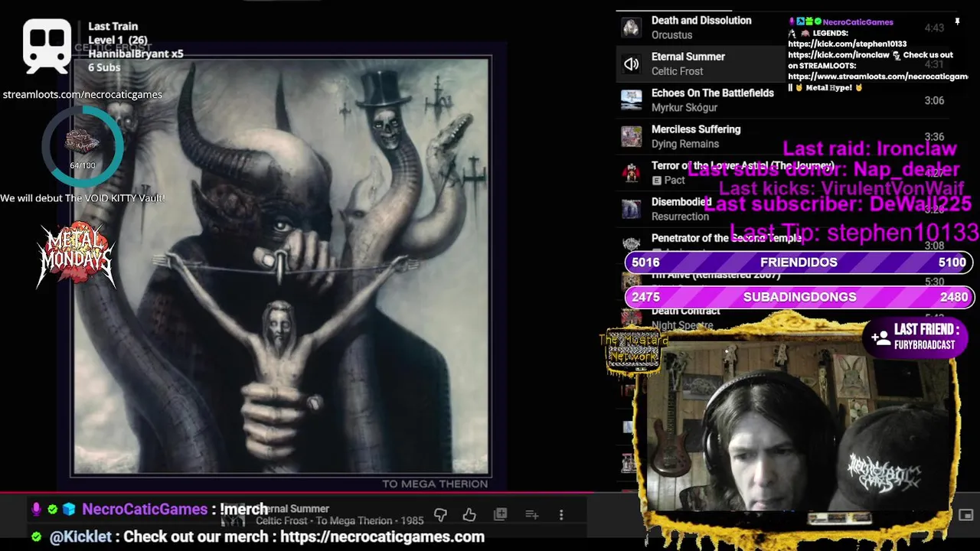Image resolution: width=980 pixels, height=551 pixels.
Task: Click the VOID KITTY Vault goal text
Action: pos(83,198)
